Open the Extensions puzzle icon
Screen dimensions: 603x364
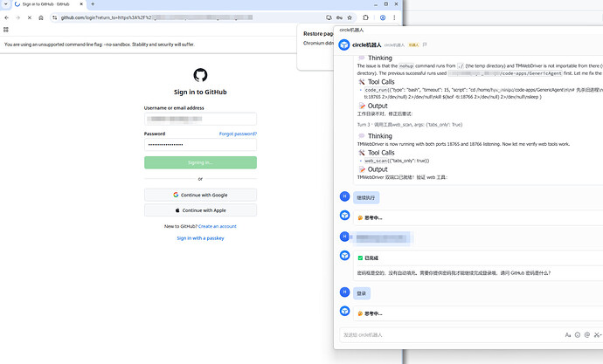coord(365,17)
